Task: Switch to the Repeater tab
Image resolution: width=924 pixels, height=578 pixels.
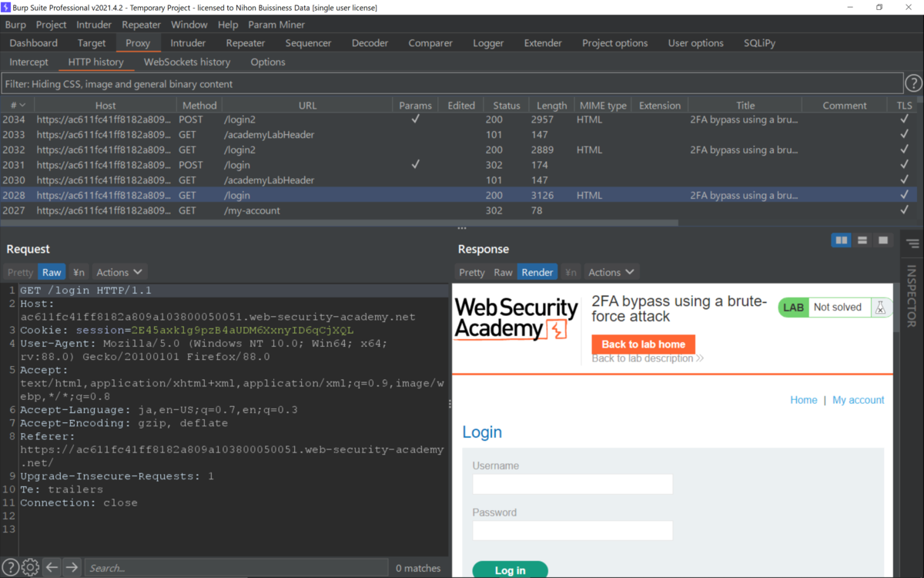Action: [x=246, y=43]
